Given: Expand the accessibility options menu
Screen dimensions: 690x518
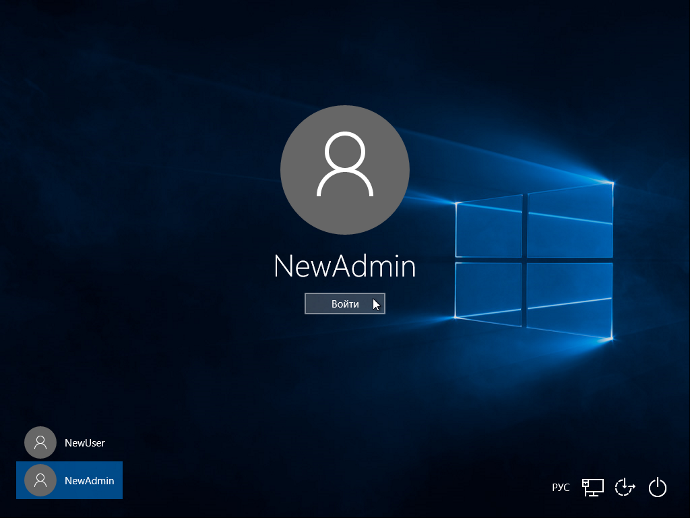Looking at the screenshot, I should click(625, 487).
